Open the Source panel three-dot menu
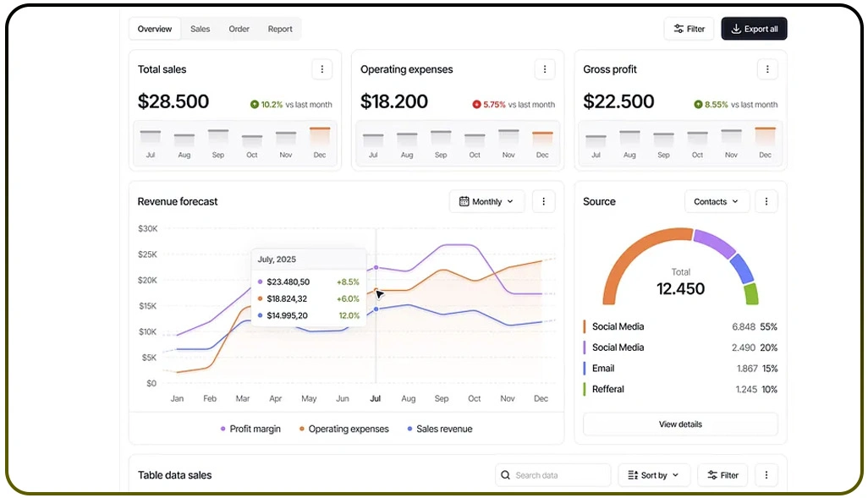 click(766, 201)
